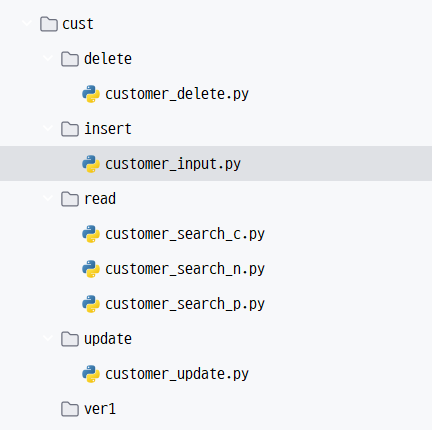432x430 pixels.
Task: Select the update folder name
Action: (x=108, y=339)
